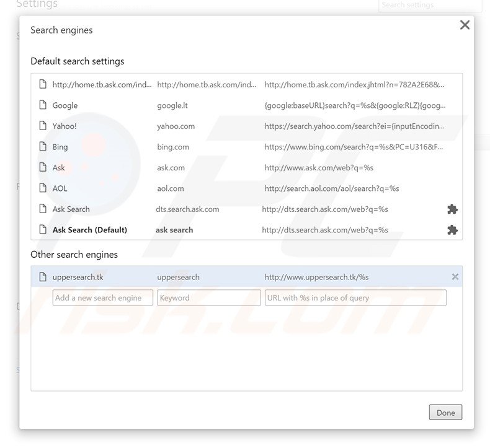Click the page icon beside uppersearch.tk
490x448 pixels.
pyautogui.click(x=43, y=276)
